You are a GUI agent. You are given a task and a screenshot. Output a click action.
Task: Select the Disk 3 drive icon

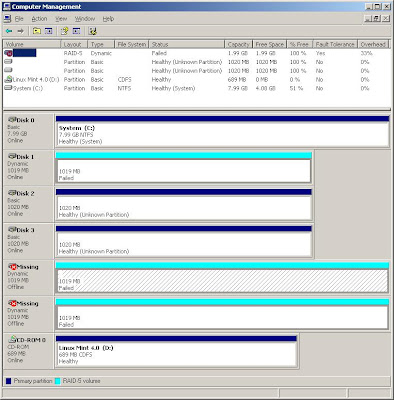(12, 230)
